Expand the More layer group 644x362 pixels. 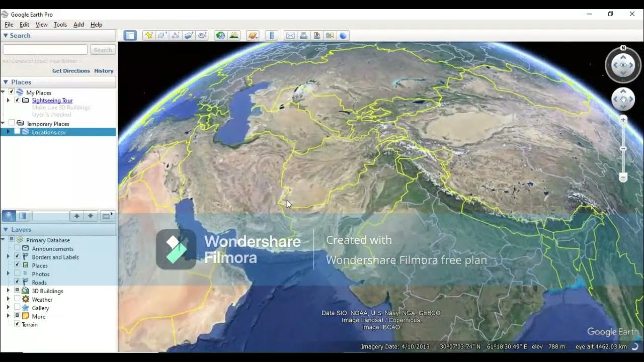[x=8, y=316]
